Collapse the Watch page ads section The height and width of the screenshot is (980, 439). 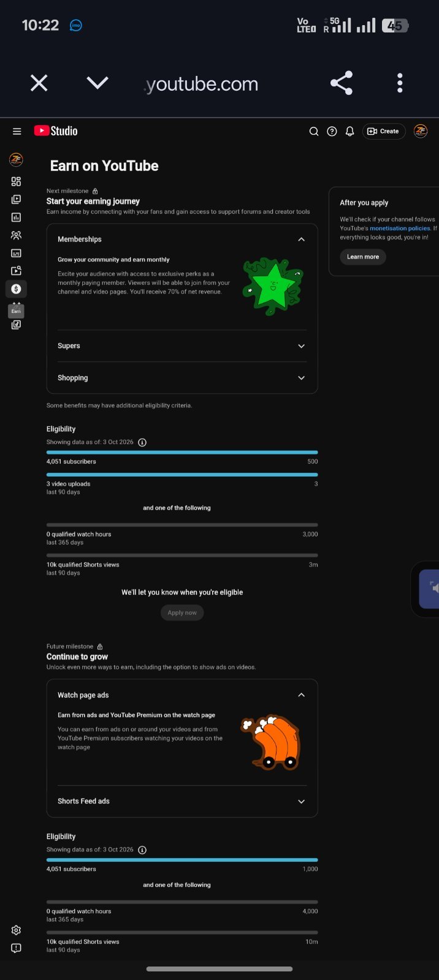pos(301,695)
